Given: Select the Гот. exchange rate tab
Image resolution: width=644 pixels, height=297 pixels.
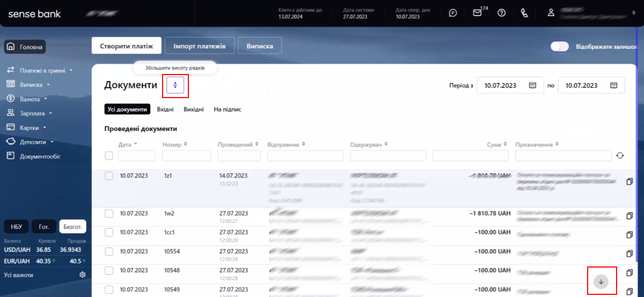Looking at the screenshot, I should (44, 227).
